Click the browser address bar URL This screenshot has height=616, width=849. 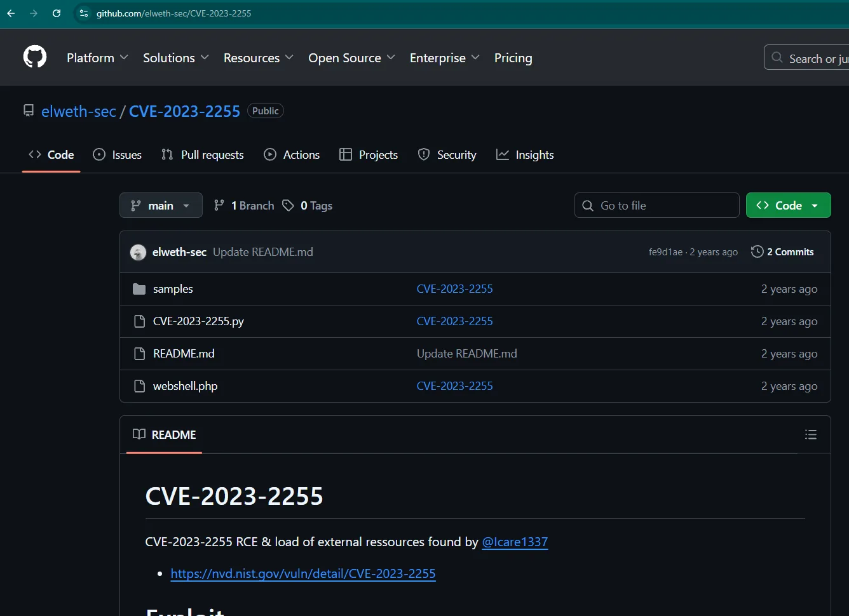(x=173, y=13)
